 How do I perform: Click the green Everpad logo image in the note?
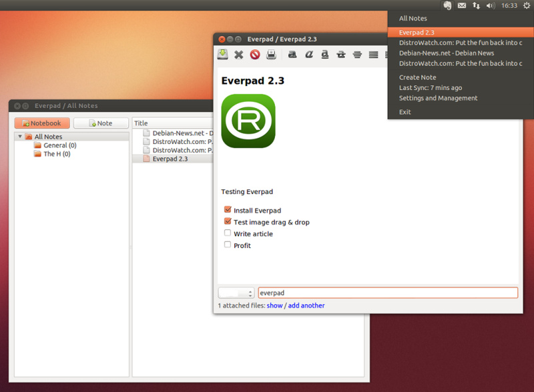pyautogui.click(x=248, y=121)
